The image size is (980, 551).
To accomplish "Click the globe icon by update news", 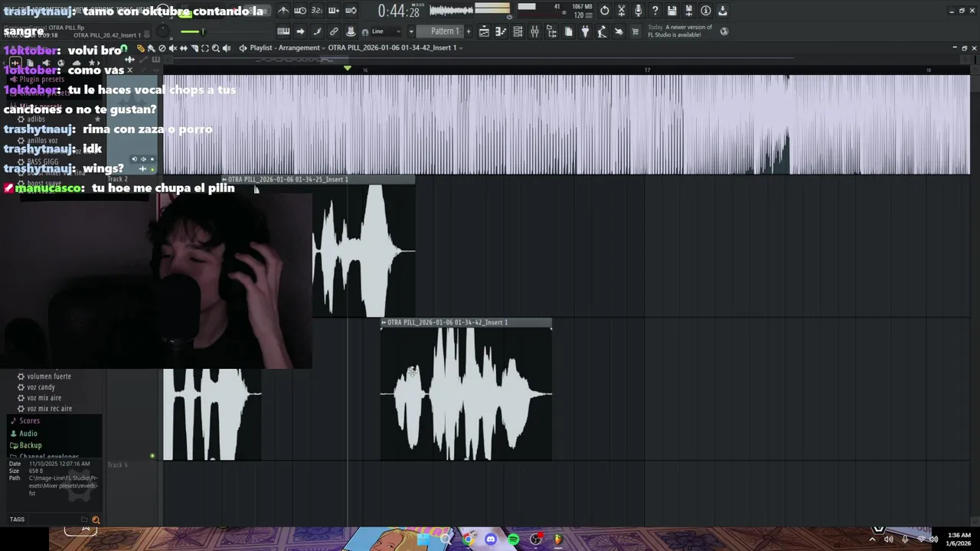I will 724,31.
